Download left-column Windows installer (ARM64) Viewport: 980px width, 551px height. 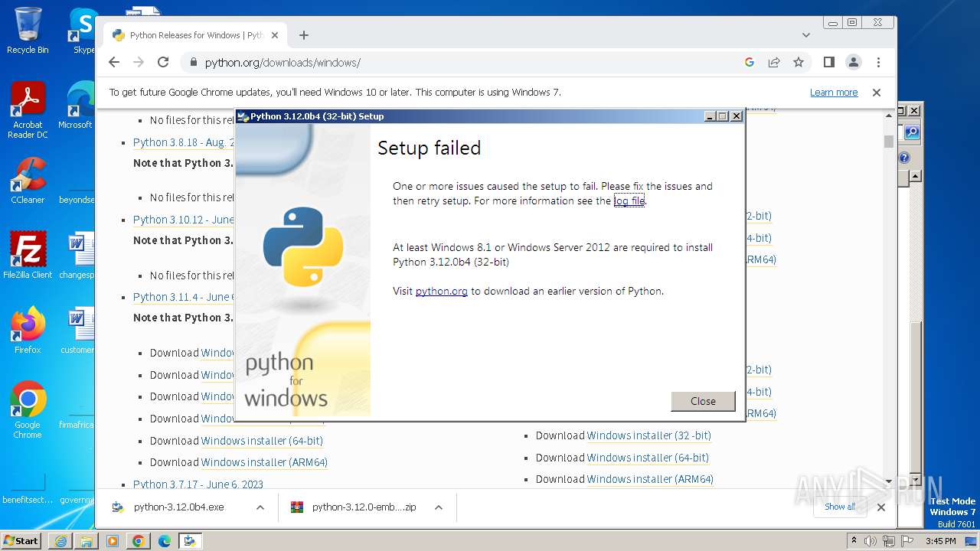[x=264, y=462]
